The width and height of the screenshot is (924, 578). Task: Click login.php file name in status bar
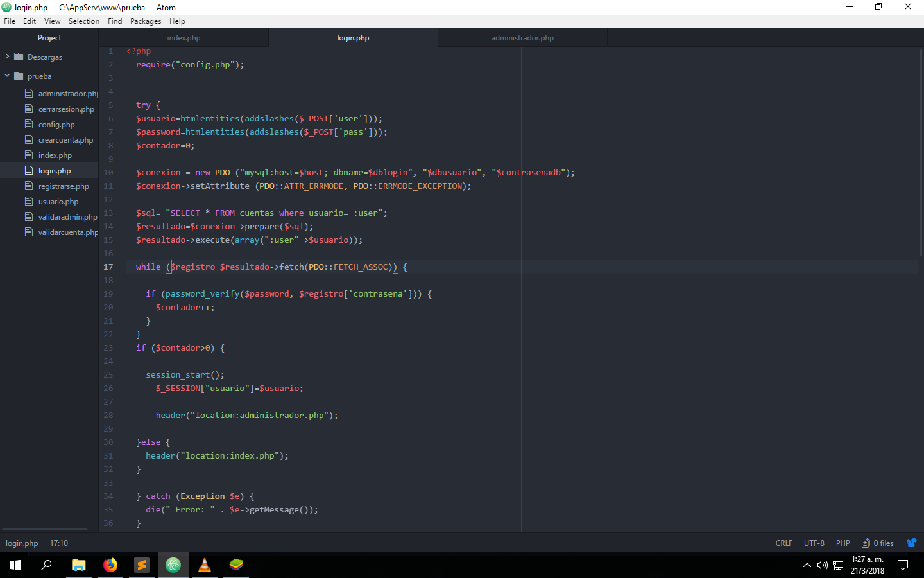point(22,543)
